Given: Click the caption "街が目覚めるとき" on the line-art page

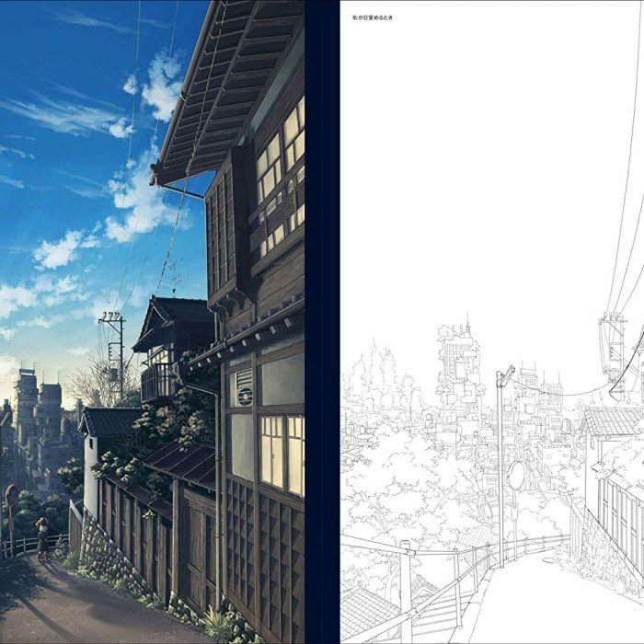Looking at the screenshot, I should [373, 17].
